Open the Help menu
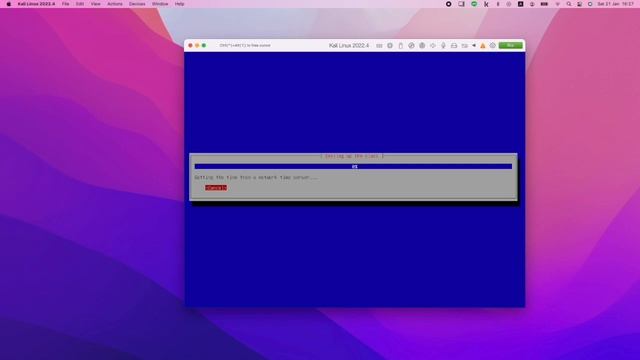The height and width of the screenshot is (360, 640). [180, 4]
